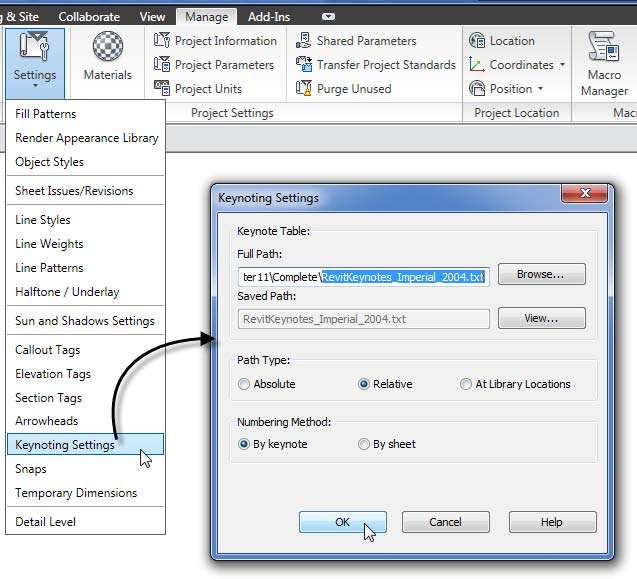Choose Render Appearance Library menu item
The height and width of the screenshot is (579, 637).
click(85, 138)
